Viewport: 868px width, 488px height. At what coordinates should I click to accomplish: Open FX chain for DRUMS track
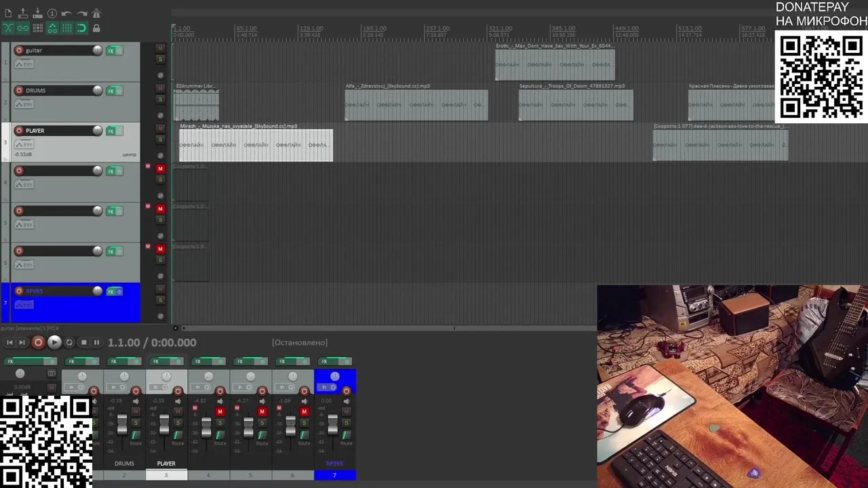[x=111, y=91]
